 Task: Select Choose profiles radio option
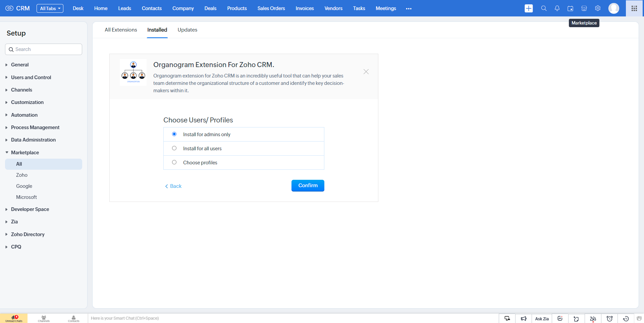[x=174, y=162]
